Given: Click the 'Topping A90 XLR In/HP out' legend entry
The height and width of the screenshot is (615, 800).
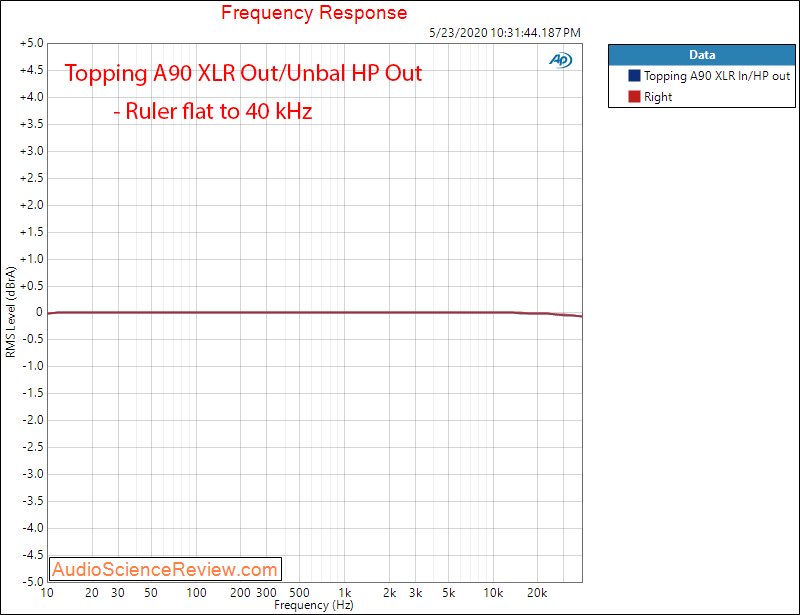Looking at the screenshot, I should (x=716, y=76).
